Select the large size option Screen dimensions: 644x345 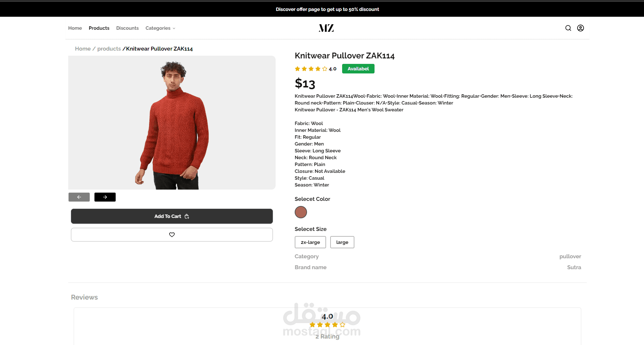pyautogui.click(x=342, y=242)
